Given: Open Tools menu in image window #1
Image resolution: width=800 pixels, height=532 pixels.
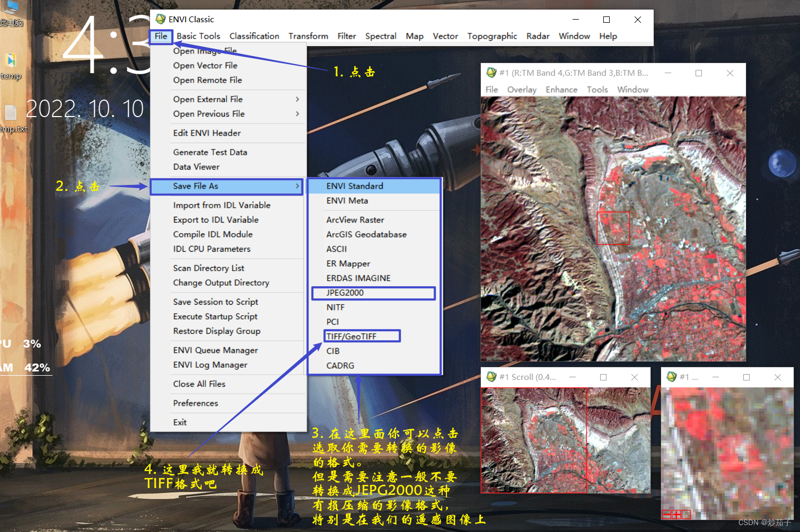Looking at the screenshot, I should tap(597, 90).
